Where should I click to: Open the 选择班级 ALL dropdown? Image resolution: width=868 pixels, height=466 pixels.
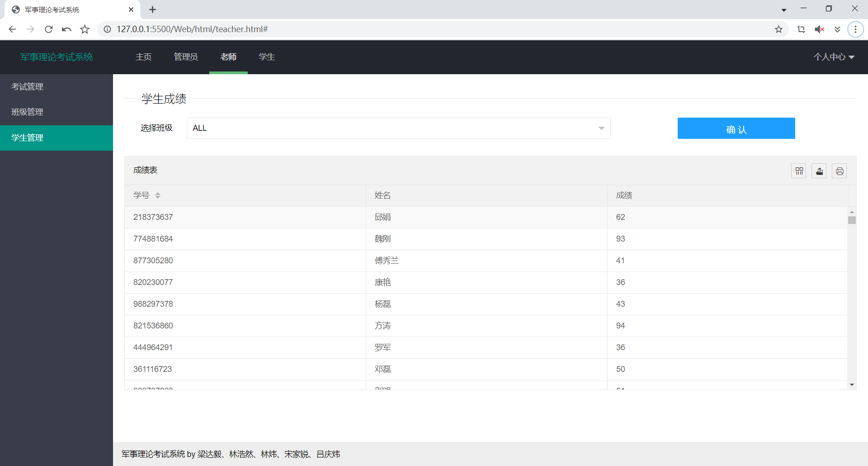click(x=398, y=128)
